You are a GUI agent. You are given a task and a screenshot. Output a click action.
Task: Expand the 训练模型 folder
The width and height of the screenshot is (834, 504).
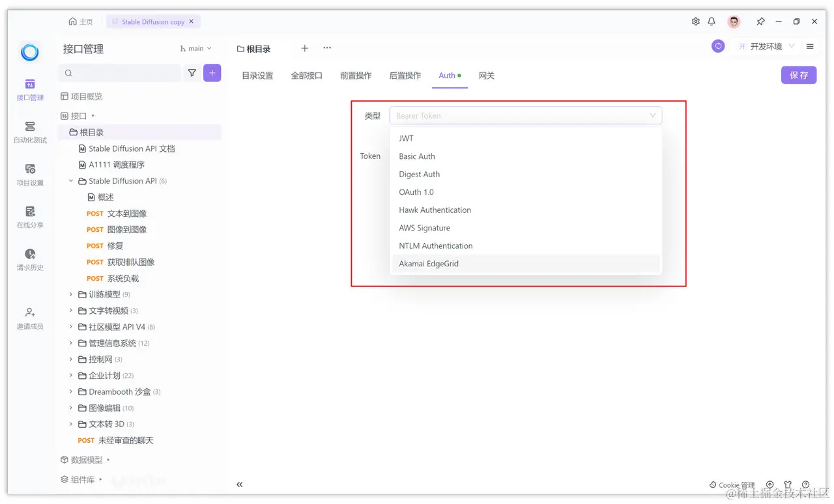pyautogui.click(x=71, y=294)
